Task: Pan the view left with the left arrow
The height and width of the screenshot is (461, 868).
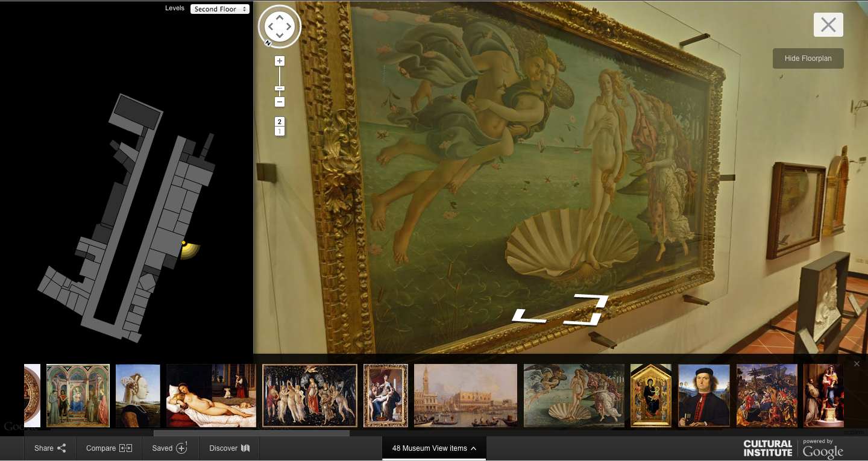Action: coord(271,27)
